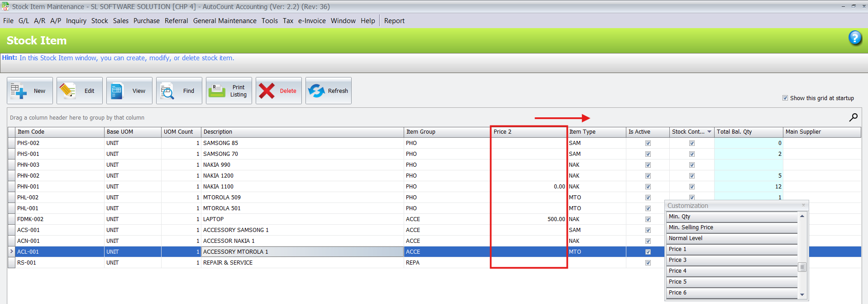The height and width of the screenshot is (304, 868).
Task: Open the Stock menu
Action: click(100, 21)
